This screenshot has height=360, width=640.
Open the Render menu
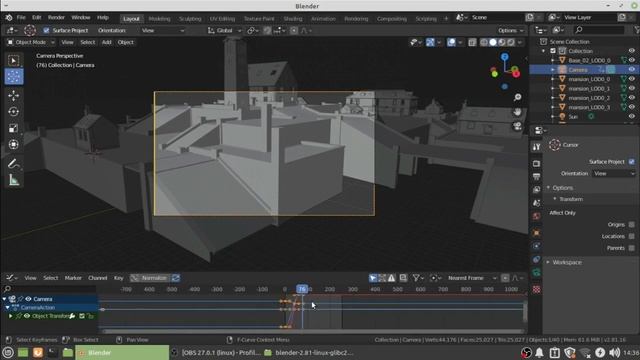pos(56,18)
